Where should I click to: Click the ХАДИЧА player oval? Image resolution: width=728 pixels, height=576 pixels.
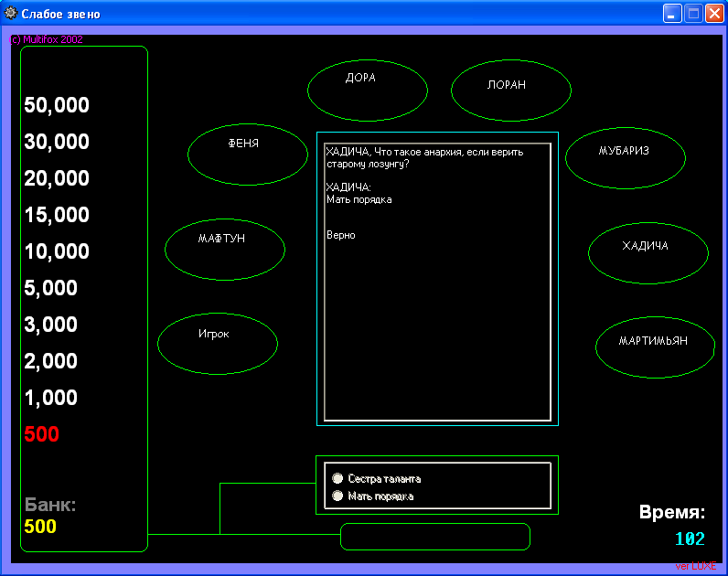coord(648,252)
